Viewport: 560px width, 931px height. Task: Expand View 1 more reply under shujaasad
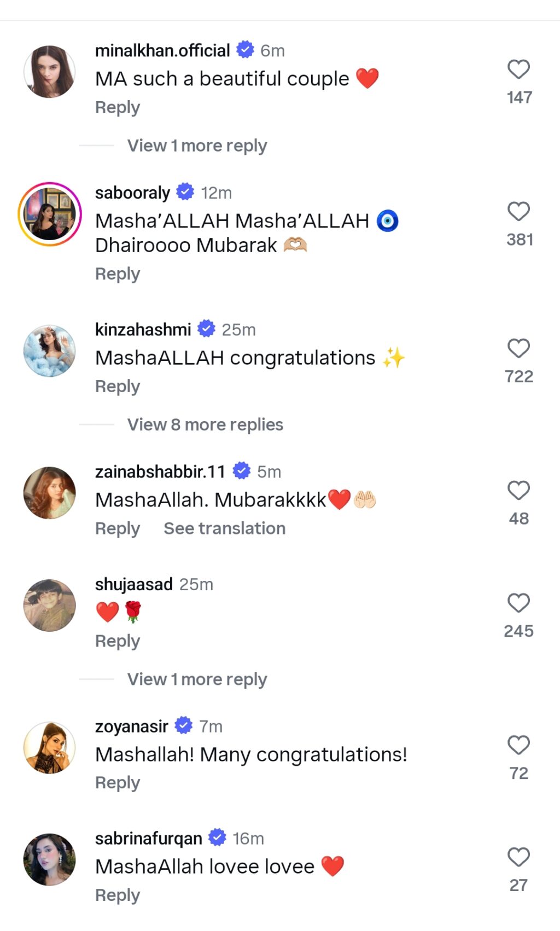[196, 679]
